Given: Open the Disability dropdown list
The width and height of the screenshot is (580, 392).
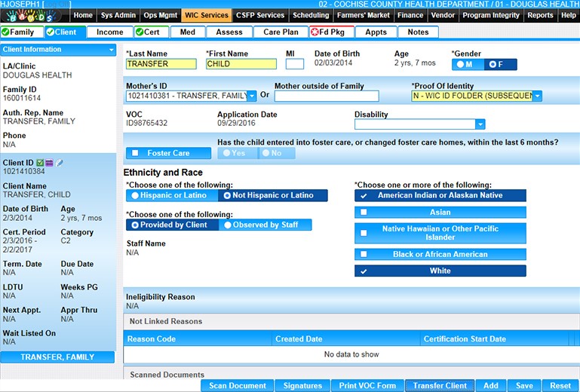Looking at the screenshot, I should click(x=480, y=124).
